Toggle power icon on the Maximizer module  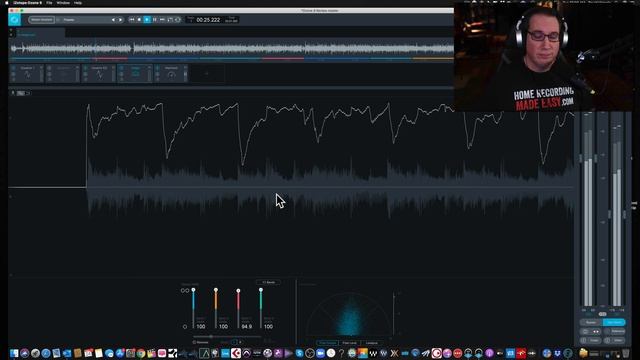[x=158, y=68]
